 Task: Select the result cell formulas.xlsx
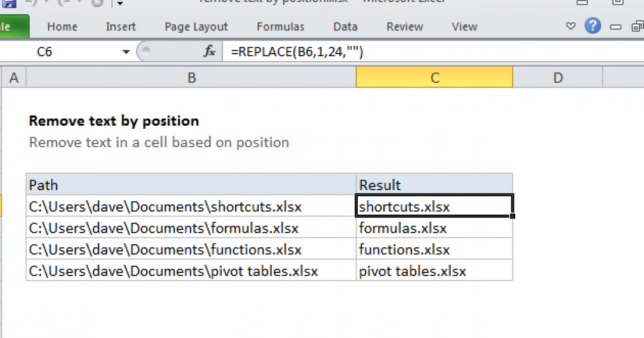click(x=435, y=227)
